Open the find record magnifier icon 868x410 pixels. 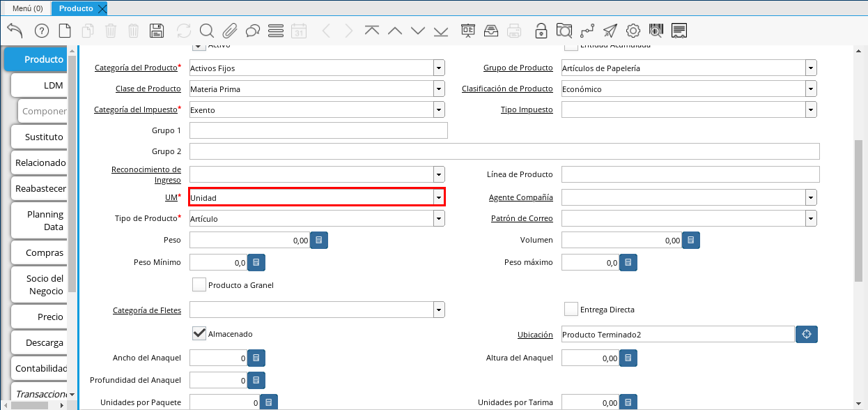pyautogui.click(x=207, y=31)
